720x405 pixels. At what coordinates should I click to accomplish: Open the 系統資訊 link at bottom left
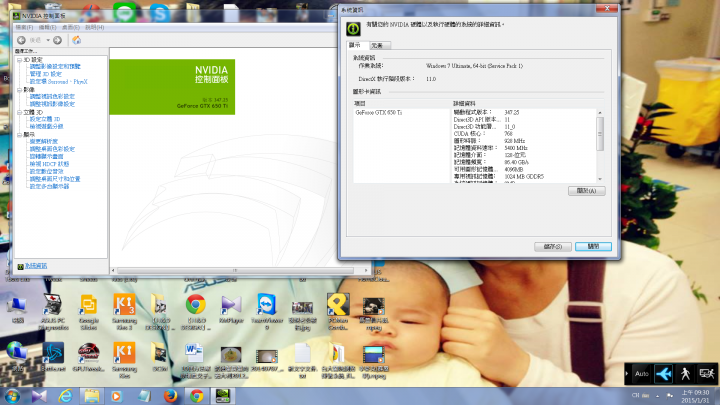point(35,266)
